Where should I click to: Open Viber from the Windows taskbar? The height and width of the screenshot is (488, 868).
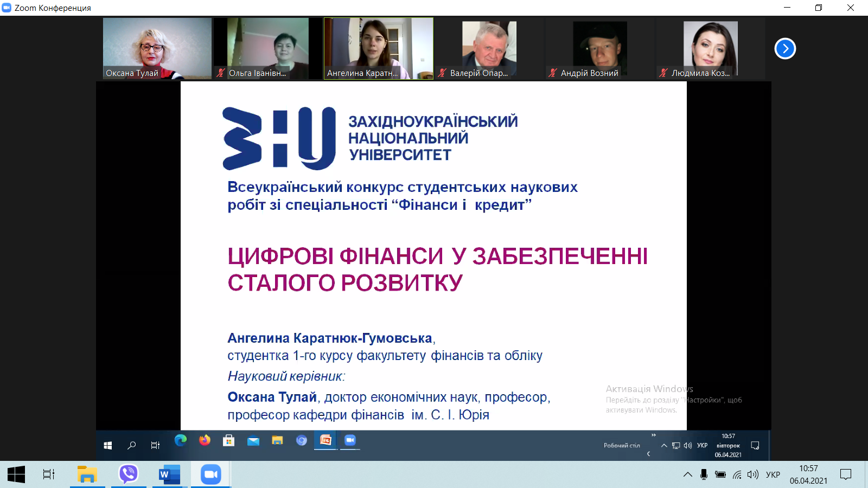(x=129, y=474)
